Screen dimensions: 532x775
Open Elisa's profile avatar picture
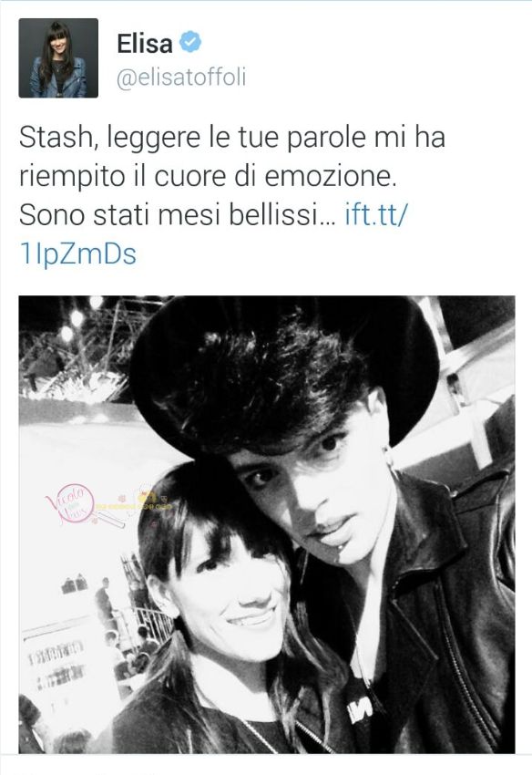(58, 57)
